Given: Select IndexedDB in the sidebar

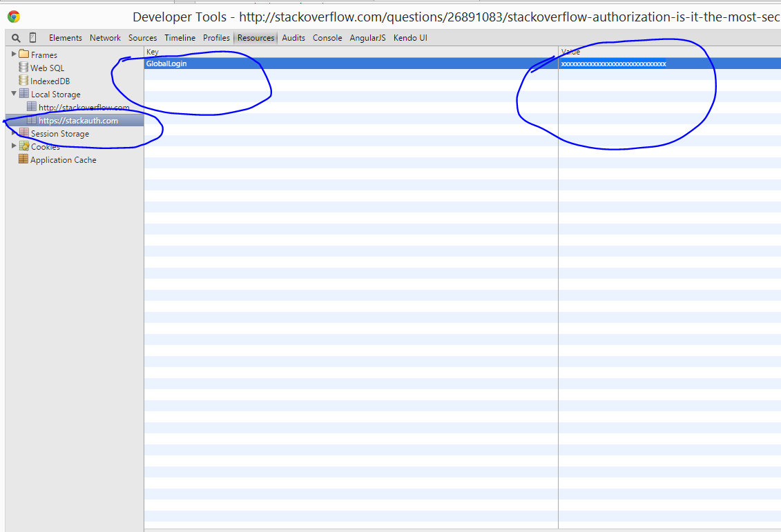Looking at the screenshot, I should pos(50,81).
